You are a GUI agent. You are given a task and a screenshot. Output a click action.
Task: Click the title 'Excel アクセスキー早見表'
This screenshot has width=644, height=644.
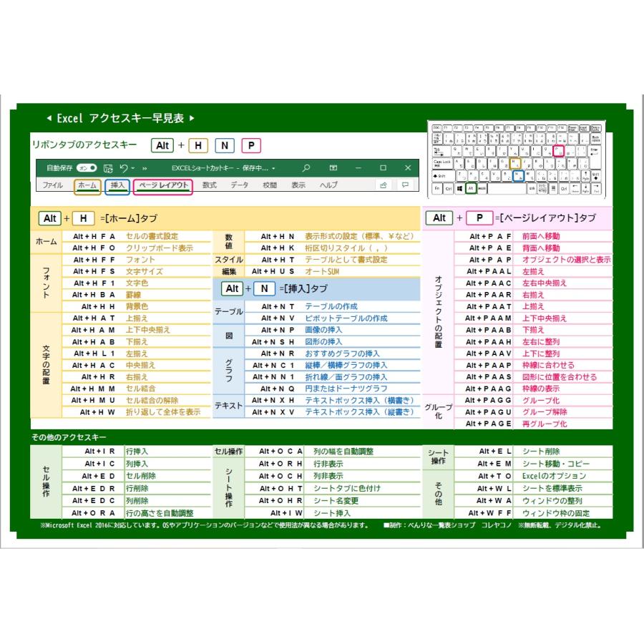click(x=120, y=118)
